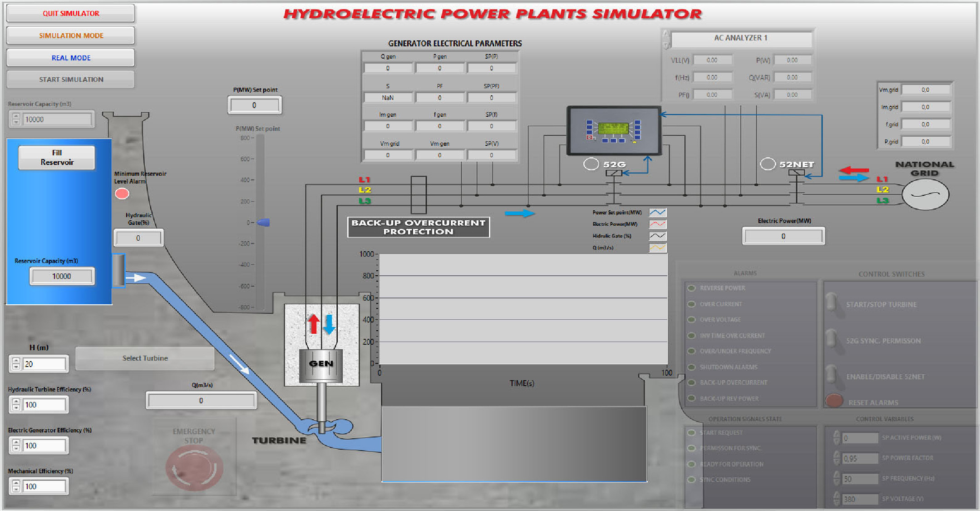Open the Select Turbine dropdown
The height and width of the screenshot is (511, 980).
pyautogui.click(x=145, y=358)
